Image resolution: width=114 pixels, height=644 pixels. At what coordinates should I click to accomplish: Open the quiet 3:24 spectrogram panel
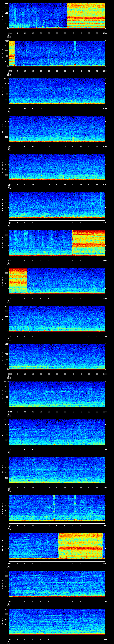tap(57, 394)
